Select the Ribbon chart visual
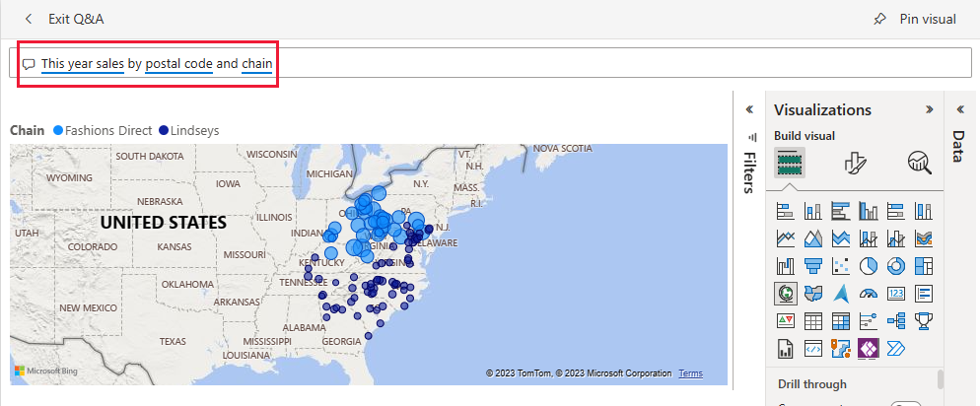The width and height of the screenshot is (980, 406). (x=923, y=238)
